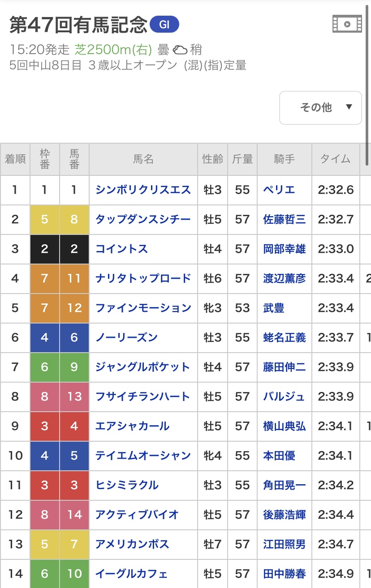Open horse ジャングルポケット page
Image resolution: width=371 pixels, height=588 pixels.
[x=143, y=367]
